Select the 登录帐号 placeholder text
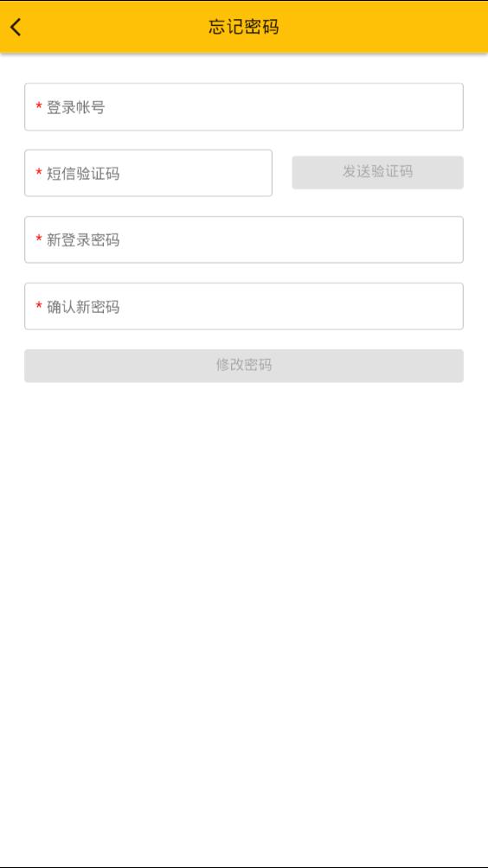The image size is (488, 868). 76,107
